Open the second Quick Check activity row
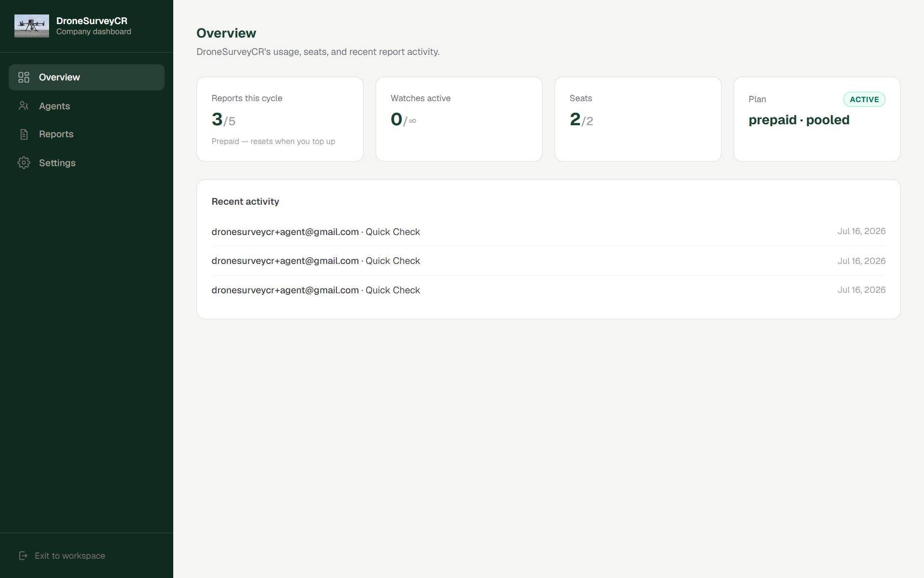This screenshot has height=578, width=924. (549, 261)
